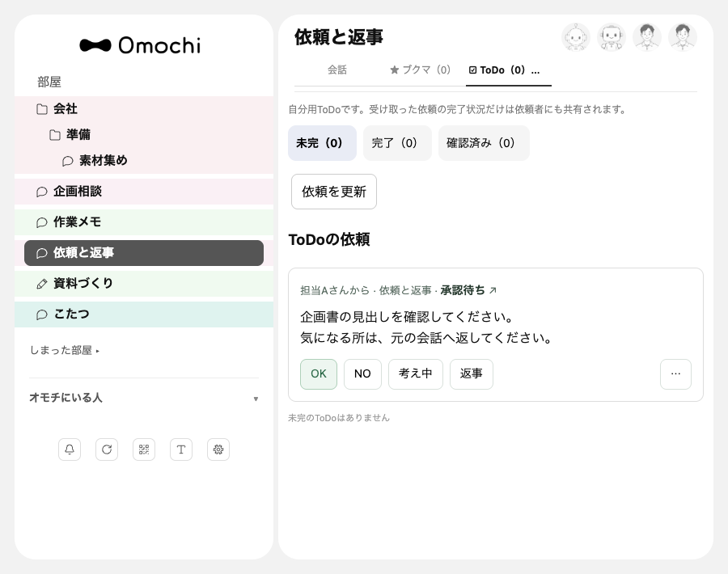Switch to the 会話 tab
The height and width of the screenshot is (574, 728).
coord(337,70)
